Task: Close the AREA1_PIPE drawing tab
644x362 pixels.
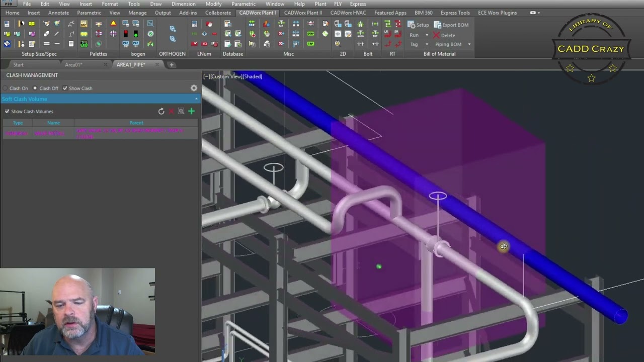Action: 157,64
